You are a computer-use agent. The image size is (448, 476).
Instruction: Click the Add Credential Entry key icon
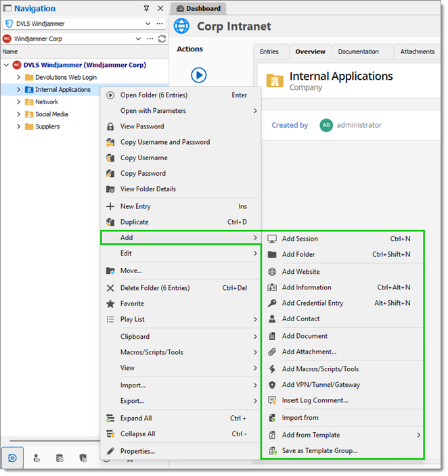273,304
